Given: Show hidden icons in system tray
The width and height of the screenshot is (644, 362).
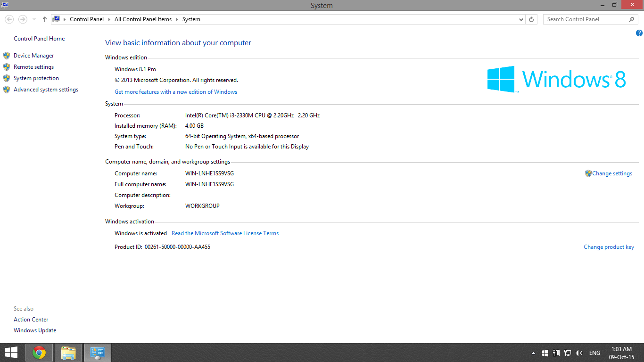Looking at the screenshot, I should point(533,353).
